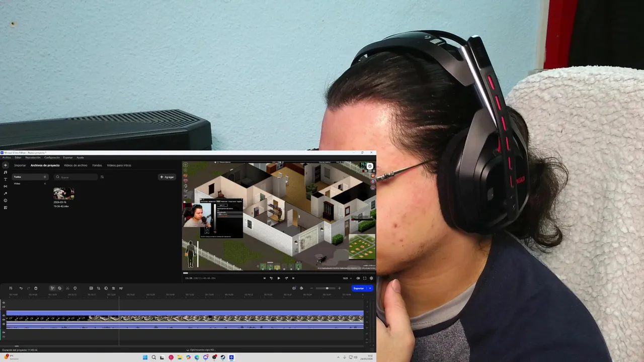Screen dimensions: 644x362
Task: Click the sort order icon next to search
Action: point(102,177)
